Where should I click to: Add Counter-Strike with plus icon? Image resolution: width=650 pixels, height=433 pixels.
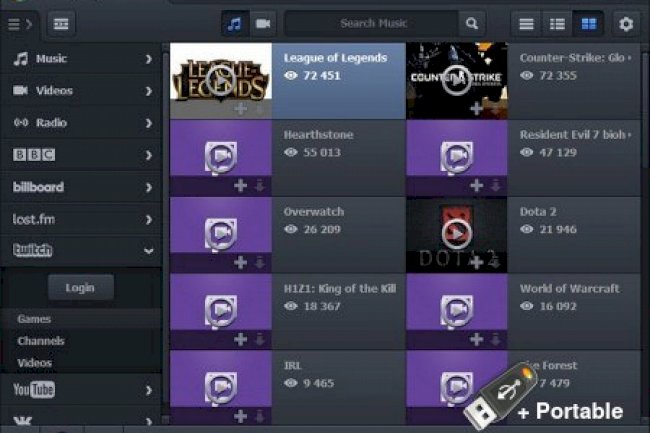pos(476,109)
